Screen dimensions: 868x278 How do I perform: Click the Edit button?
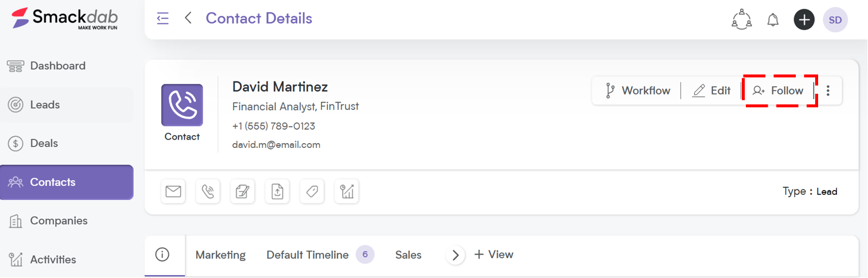[712, 90]
